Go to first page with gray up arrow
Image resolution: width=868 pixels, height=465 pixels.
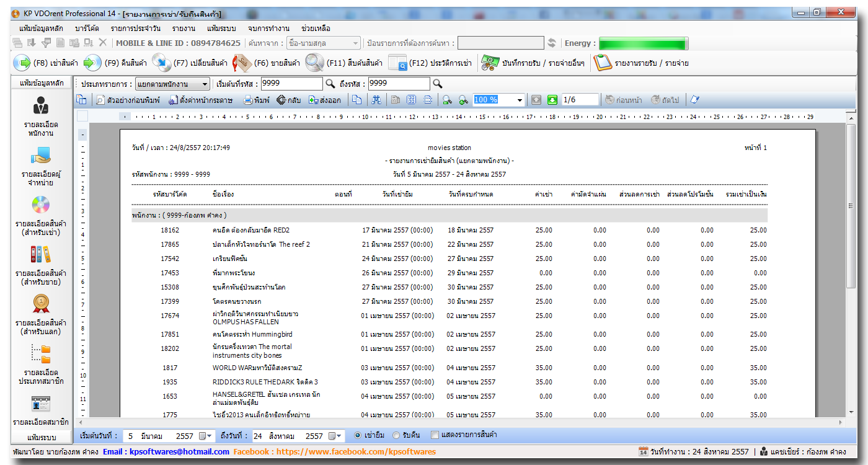tap(536, 100)
